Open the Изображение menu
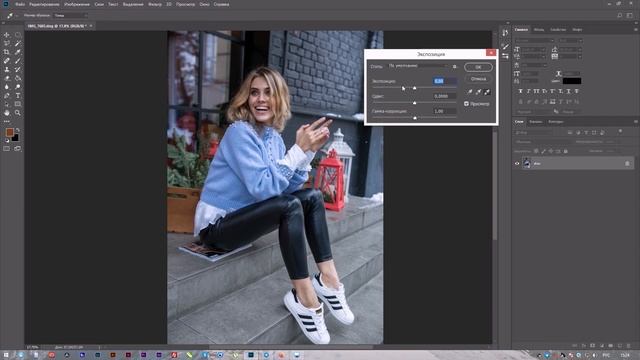640x360 pixels. (x=77, y=4)
